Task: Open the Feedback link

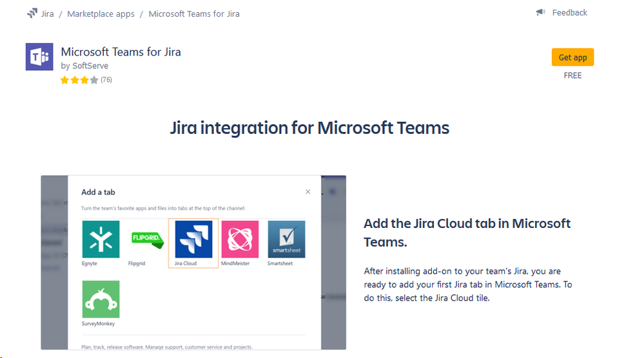Action: (569, 13)
